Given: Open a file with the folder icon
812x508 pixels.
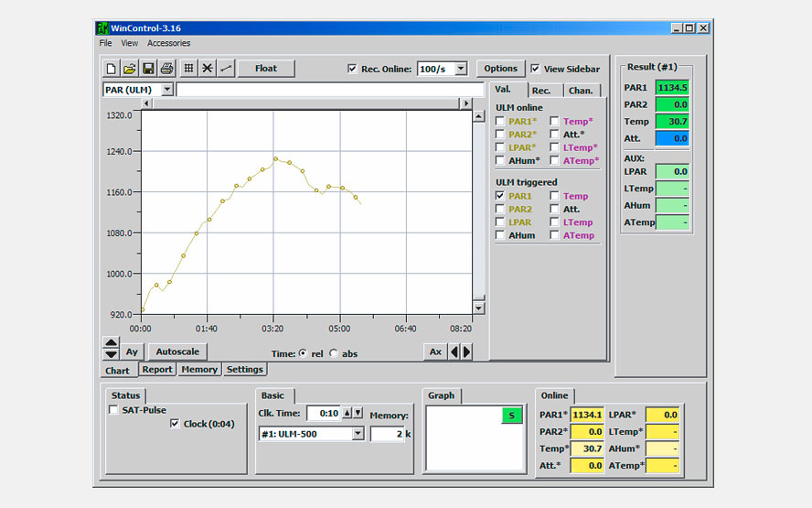Looking at the screenshot, I should coord(130,69).
